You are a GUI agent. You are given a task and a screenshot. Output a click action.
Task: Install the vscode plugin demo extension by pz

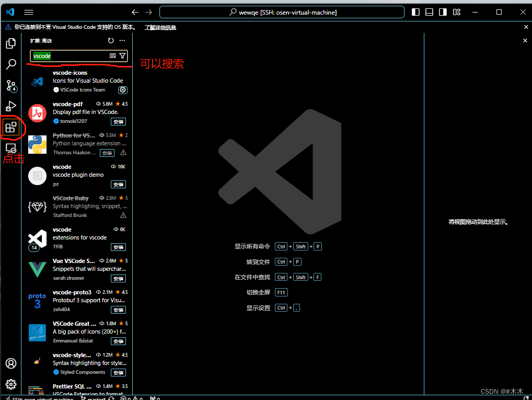coord(118,185)
